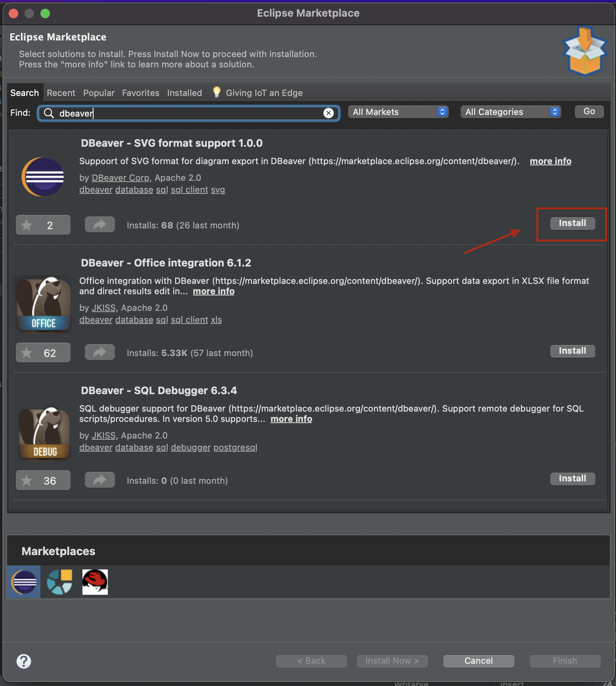Click the SQL Debugger beaver logo

(x=44, y=433)
